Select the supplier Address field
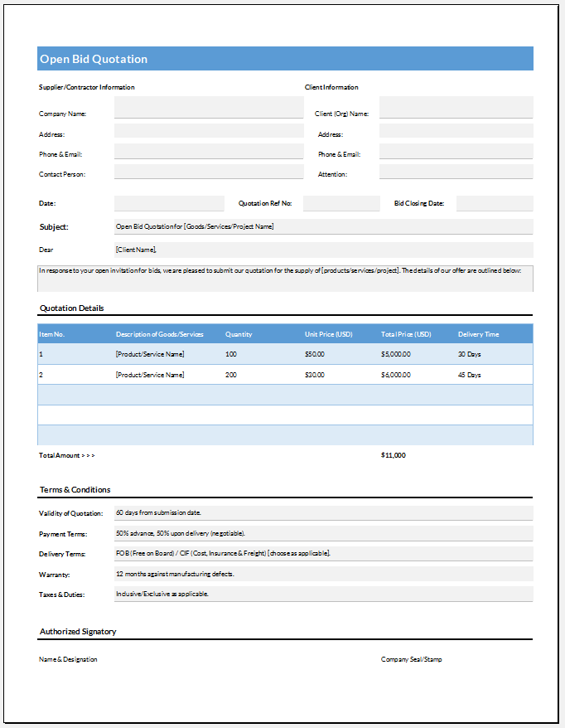Image resolution: width=565 pixels, height=728 pixels. point(209,131)
